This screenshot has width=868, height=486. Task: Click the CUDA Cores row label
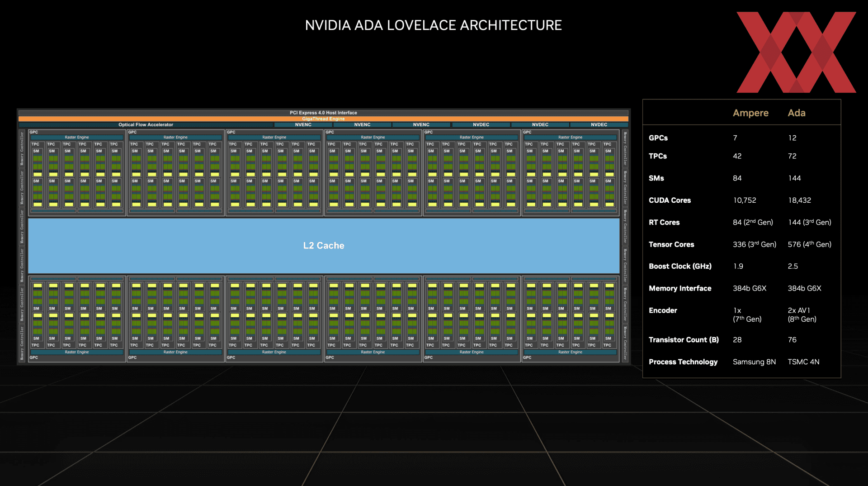[x=670, y=200]
